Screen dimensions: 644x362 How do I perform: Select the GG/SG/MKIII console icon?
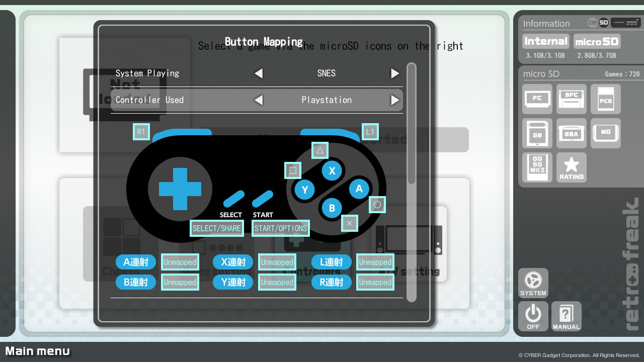537,167
